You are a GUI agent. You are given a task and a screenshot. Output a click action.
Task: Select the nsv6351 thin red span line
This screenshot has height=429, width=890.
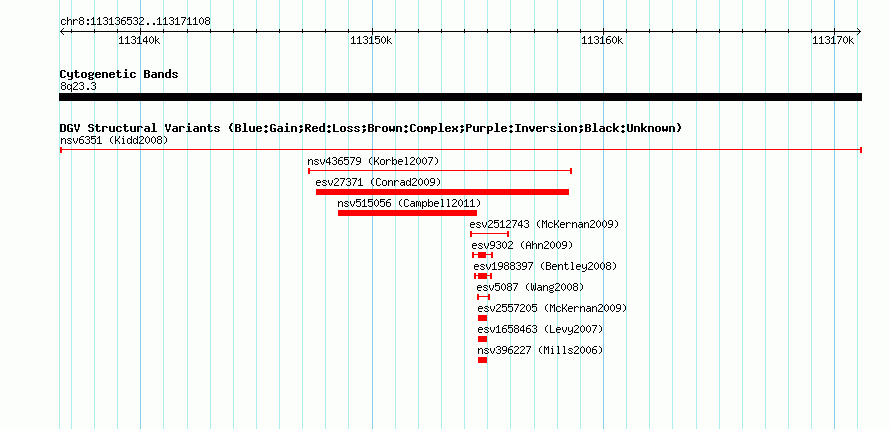[x=460, y=150]
